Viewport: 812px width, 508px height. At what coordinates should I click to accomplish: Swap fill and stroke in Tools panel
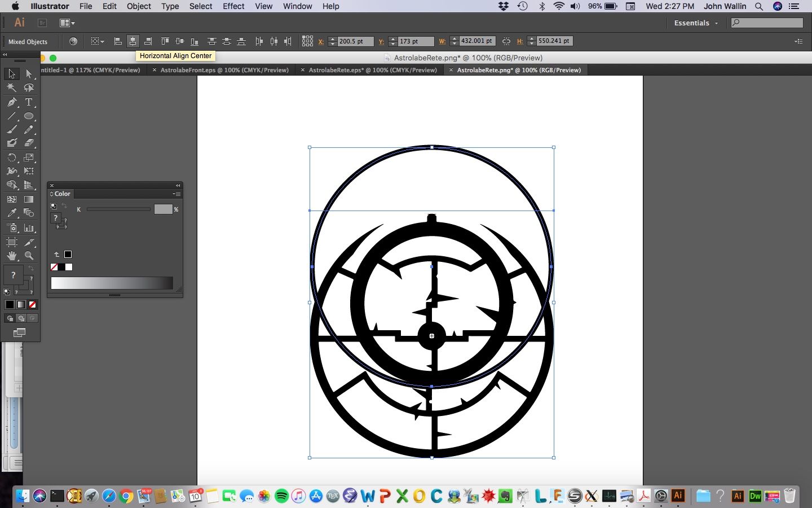pos(31,268)
